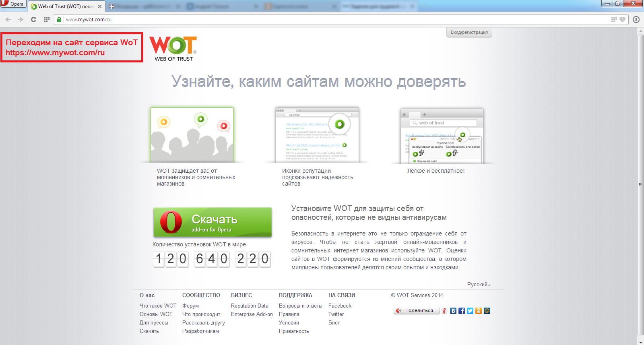Open the Блог link
The height and width of the screenshot is (345, 644).
point(334,322)
